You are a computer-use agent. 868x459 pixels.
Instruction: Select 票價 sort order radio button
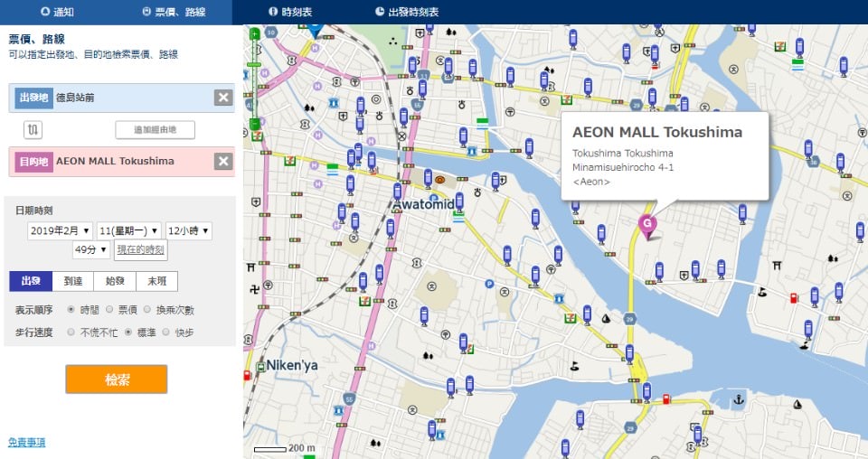(x=109, y=310)
